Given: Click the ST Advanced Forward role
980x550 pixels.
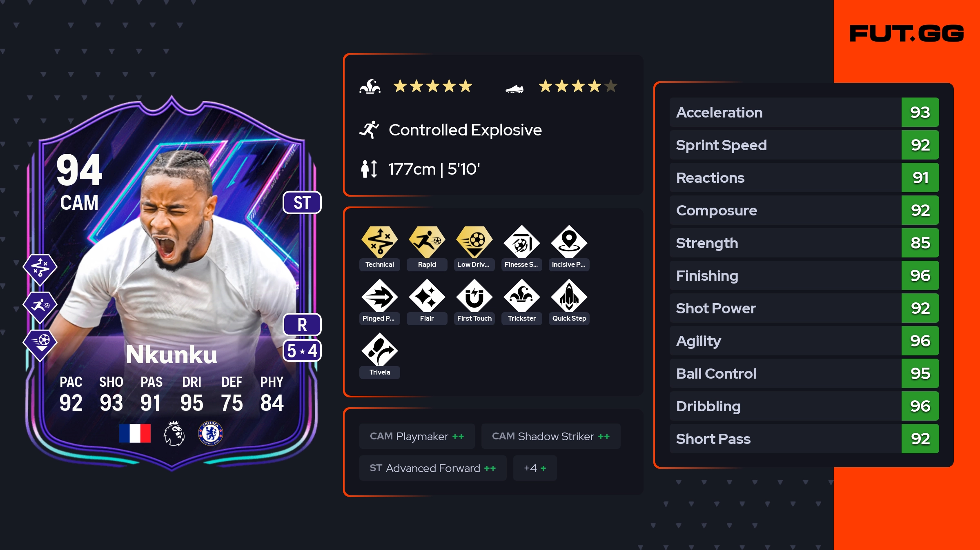Looking at the screenshot, I should [x=433, y=468].
